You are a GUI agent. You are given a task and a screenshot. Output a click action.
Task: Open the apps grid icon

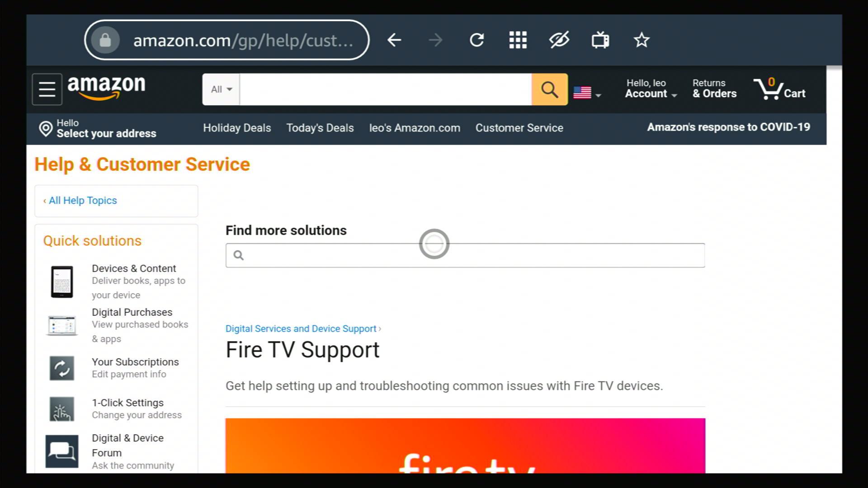[x=518, y=40]
